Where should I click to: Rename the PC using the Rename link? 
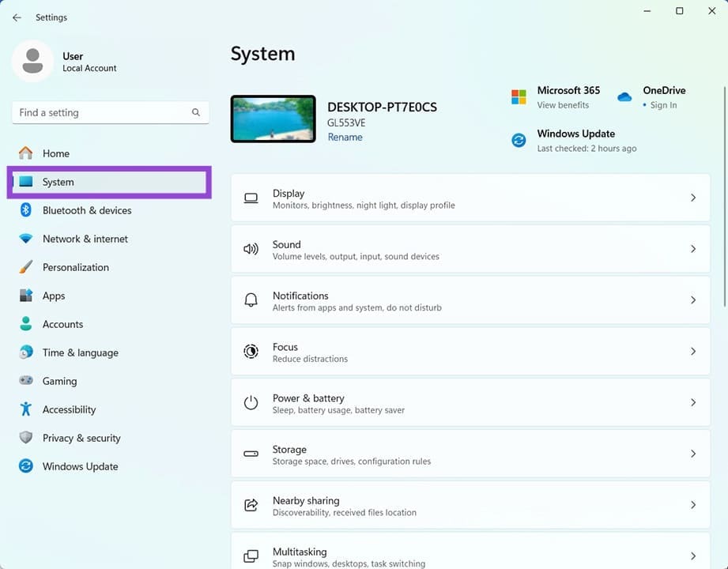345,138
